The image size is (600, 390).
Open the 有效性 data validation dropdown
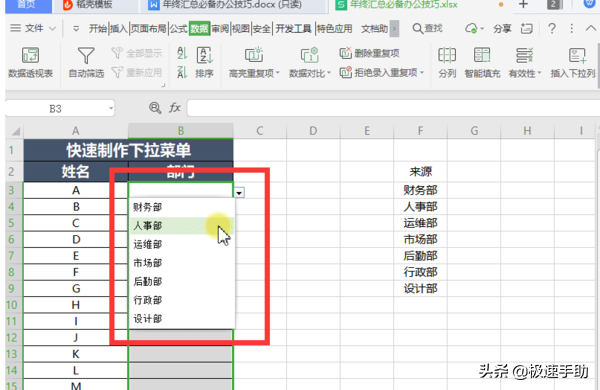pos(525,62)
